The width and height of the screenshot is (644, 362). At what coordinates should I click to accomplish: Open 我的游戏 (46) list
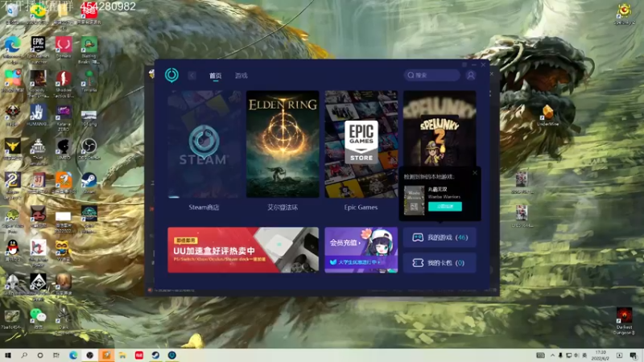(x=440, y=237)
